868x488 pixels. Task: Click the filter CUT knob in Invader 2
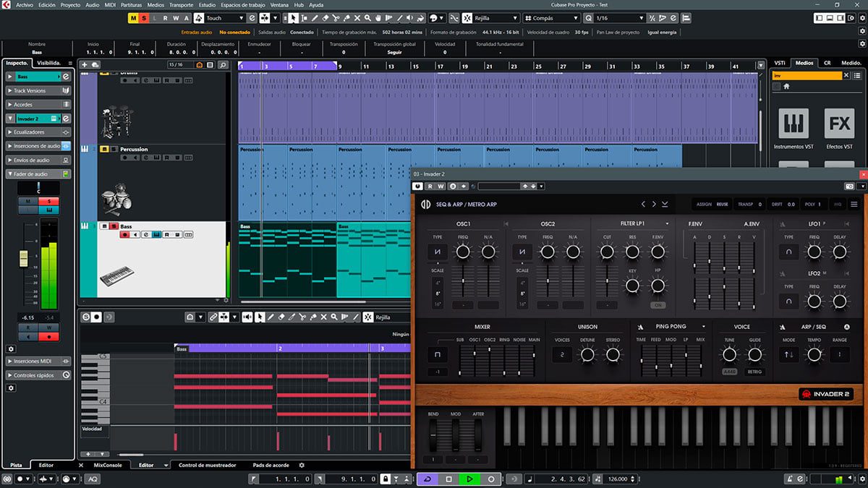click(x=607, y=252)
